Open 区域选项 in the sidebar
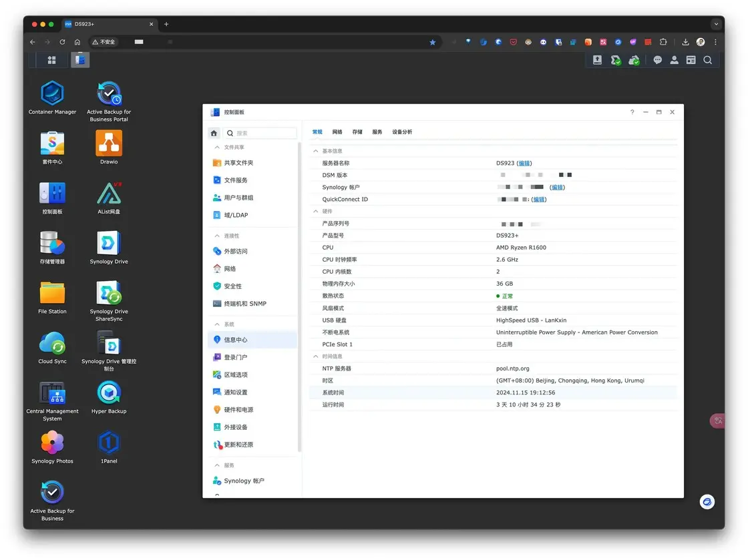Screen dimensions: 748x560 tap(252, 374)
